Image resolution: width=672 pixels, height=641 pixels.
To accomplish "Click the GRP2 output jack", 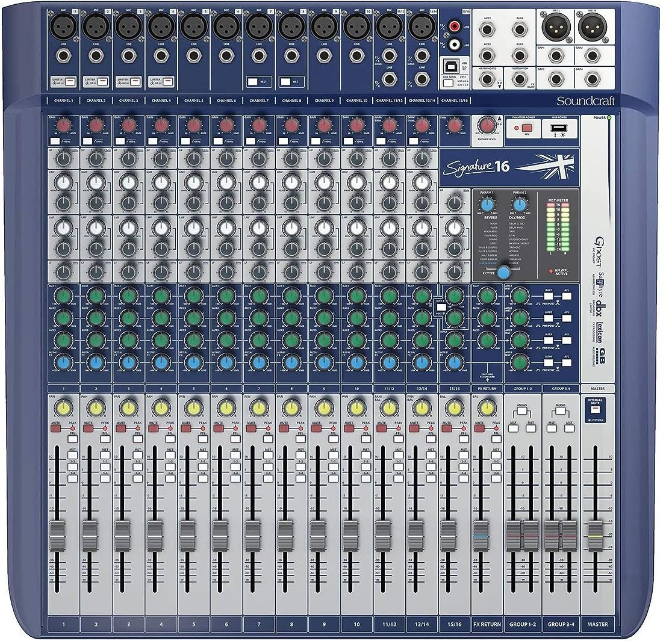I will click(x=593, y=55).
